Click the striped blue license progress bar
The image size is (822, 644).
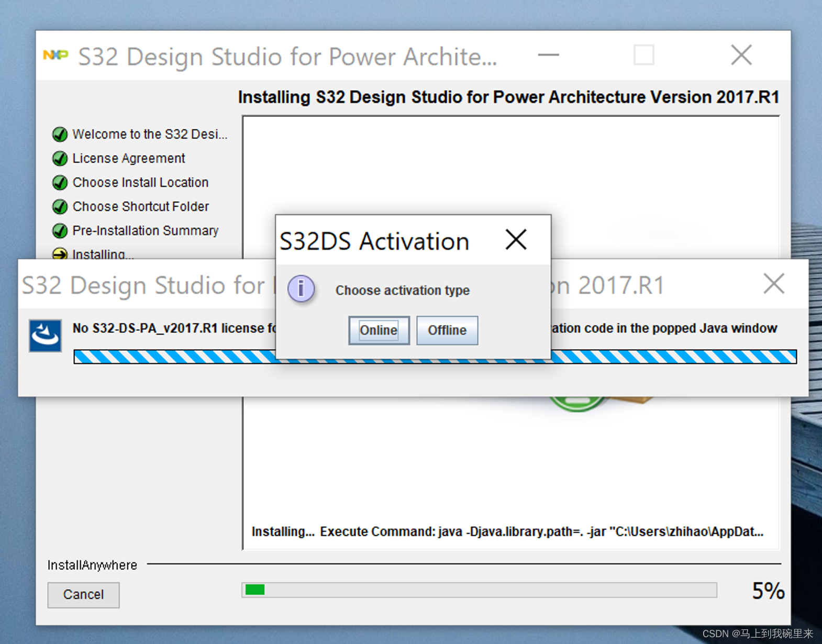click(x=435, y=357)
